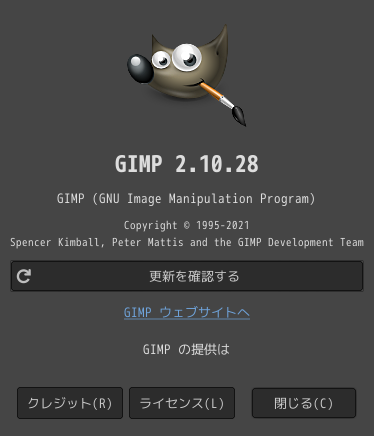Open the クレジット(R) credits button
Screen dimensions: 374x436
[x=70, y=403]
